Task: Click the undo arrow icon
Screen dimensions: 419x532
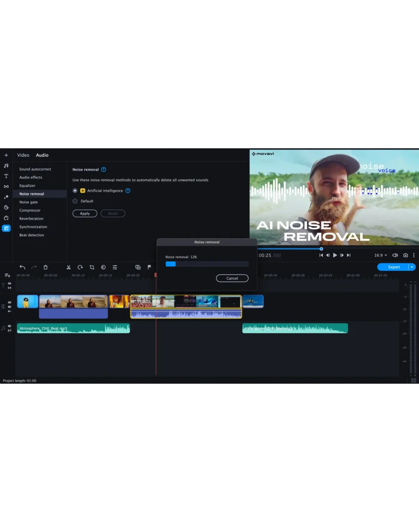Action: (x=22, y=267)
